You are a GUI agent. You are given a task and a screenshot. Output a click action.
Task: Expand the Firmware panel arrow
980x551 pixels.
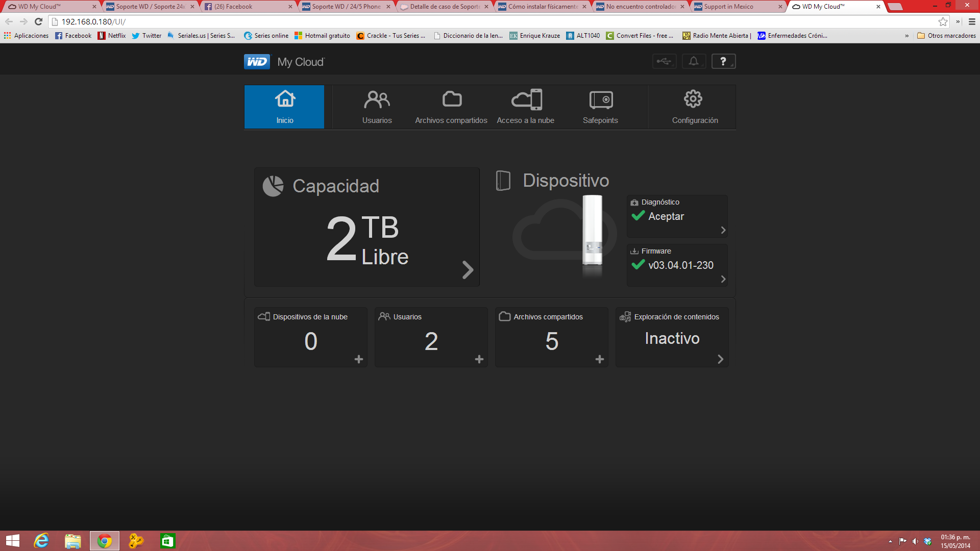click(x=723, y=279)
